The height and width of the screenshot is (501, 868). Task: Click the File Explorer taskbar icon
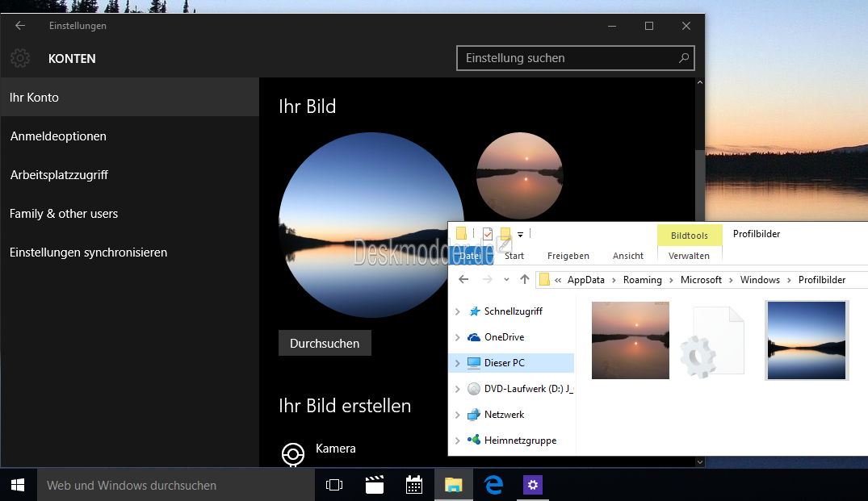[x=453, y=485]
